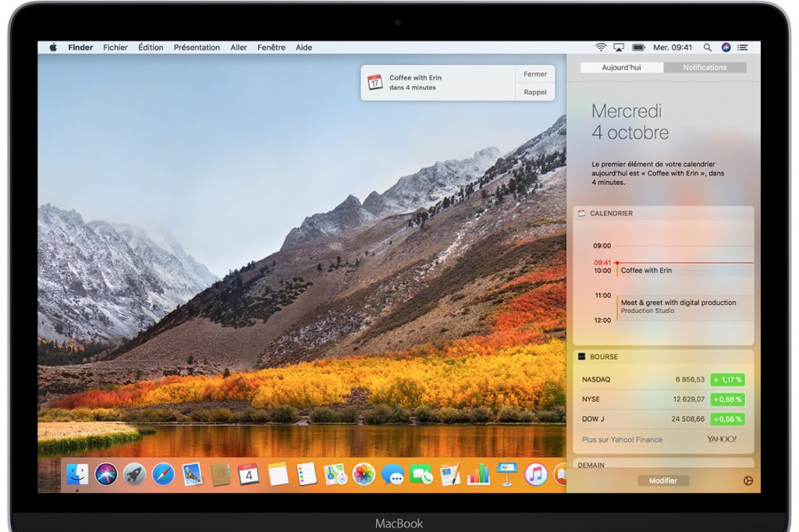799x532 pixels.
Task: Open the Présentation menu
Action: [x=197, y=48]
